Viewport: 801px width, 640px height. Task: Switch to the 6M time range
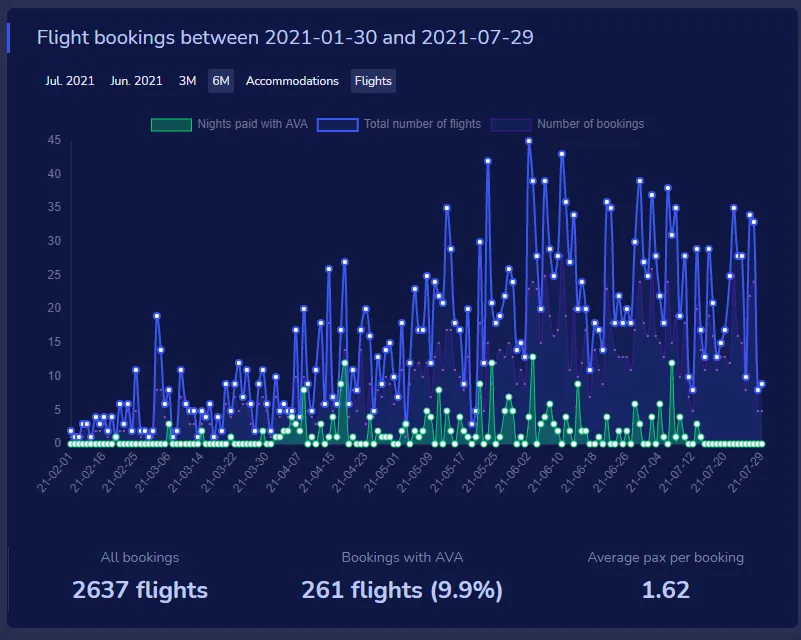(221, 81)
